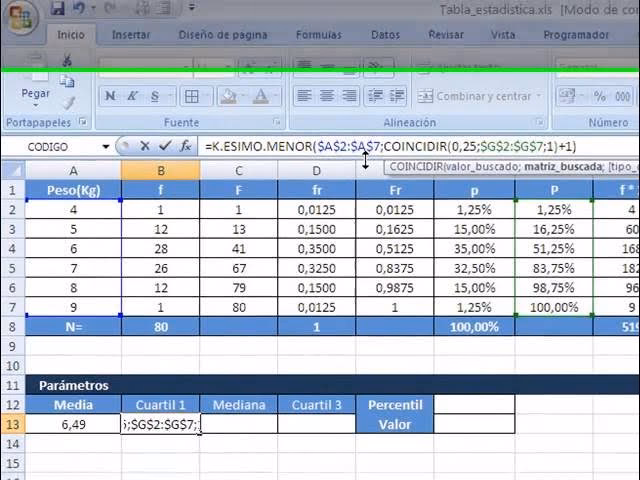Open the Portapapeles dialog launcher

tap(81, 123)
